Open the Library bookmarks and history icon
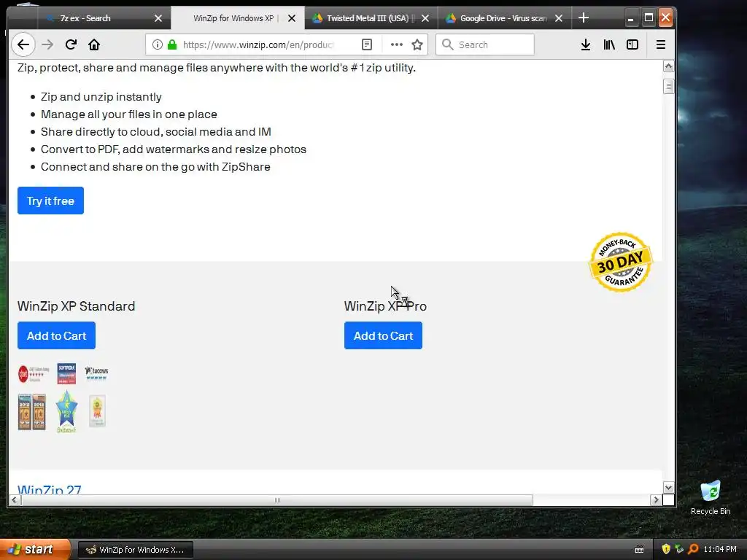Image resolution: width=747 pixels, height=560 pixels. [609, 44]
